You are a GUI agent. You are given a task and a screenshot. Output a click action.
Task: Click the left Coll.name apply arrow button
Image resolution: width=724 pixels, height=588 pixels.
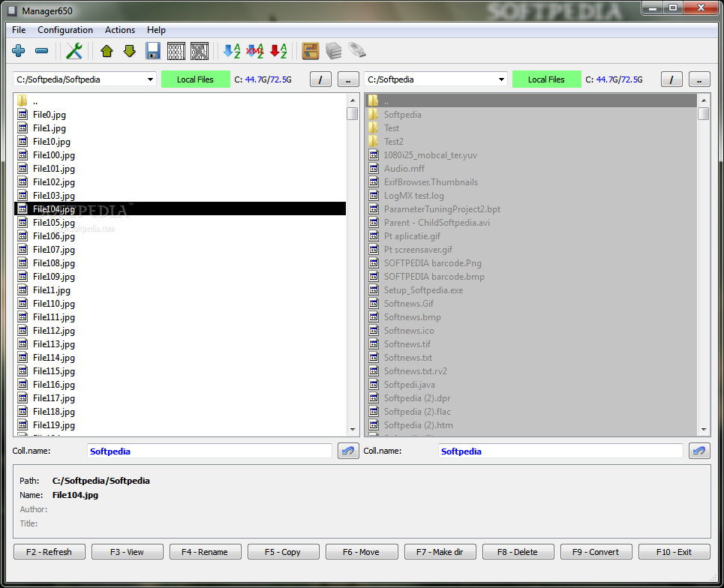coord(348,451)
